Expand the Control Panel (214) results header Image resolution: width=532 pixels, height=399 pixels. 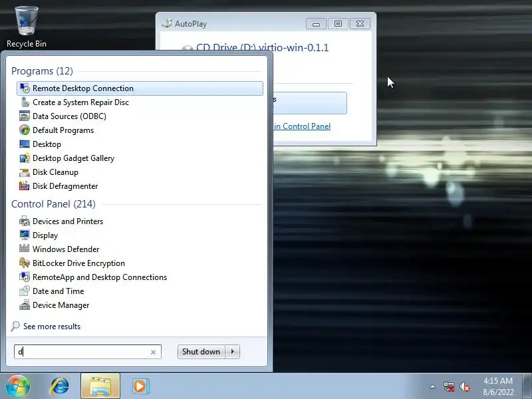pos(53,204)
